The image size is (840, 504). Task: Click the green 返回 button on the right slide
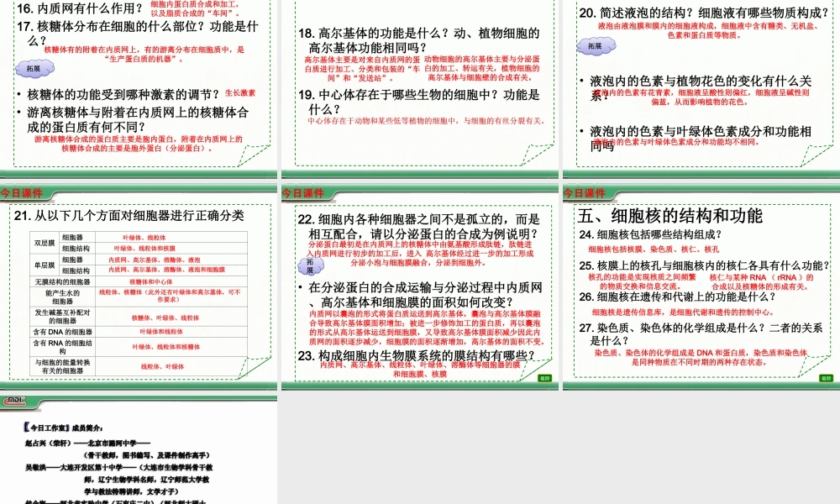827,377
